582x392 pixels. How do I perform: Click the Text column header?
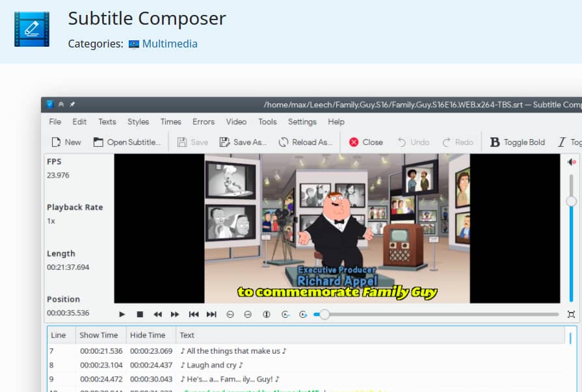(x=371, y=335)
